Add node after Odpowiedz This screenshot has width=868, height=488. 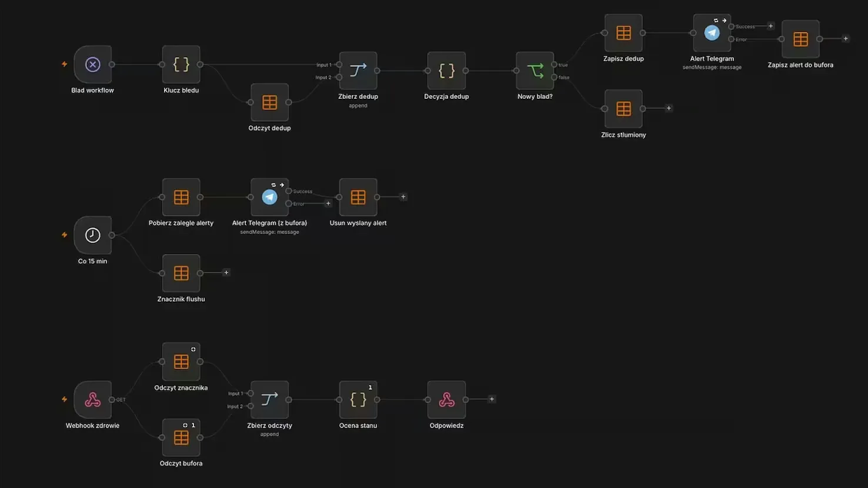(492, 399)
